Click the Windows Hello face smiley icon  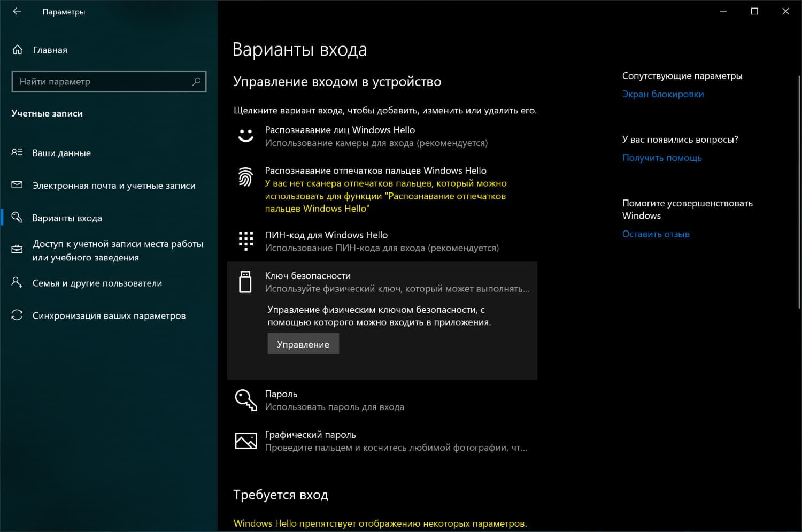(x=245, y=136)
